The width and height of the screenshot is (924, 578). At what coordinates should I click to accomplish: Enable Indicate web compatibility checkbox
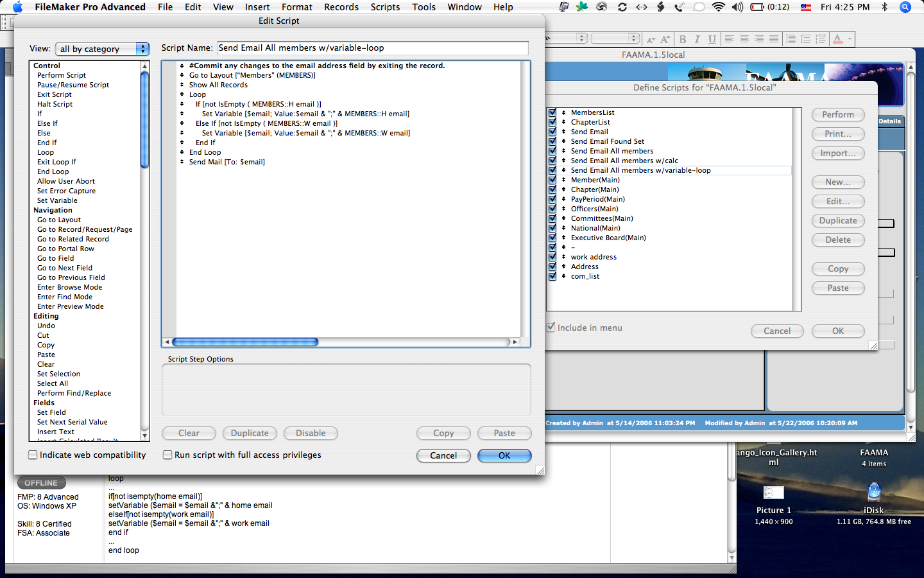click(33, 455)
